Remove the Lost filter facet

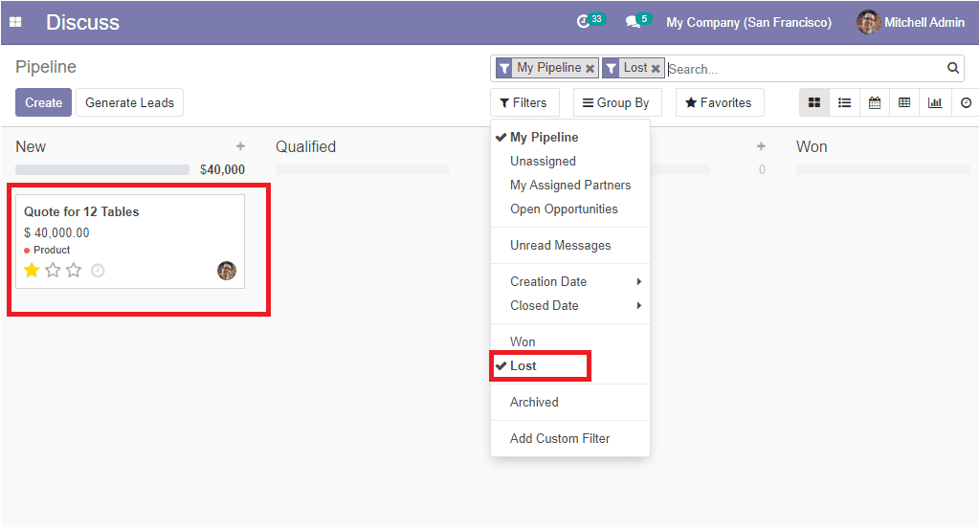tap(656, 68)
